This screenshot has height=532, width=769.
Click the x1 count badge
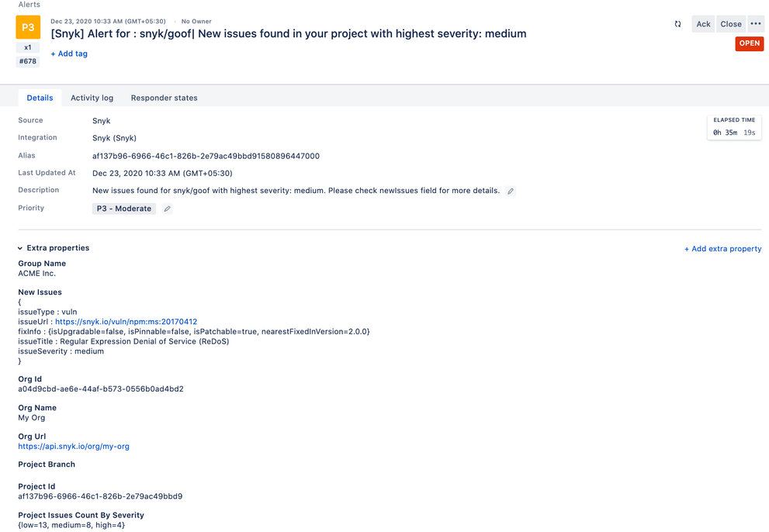point(27,47)
